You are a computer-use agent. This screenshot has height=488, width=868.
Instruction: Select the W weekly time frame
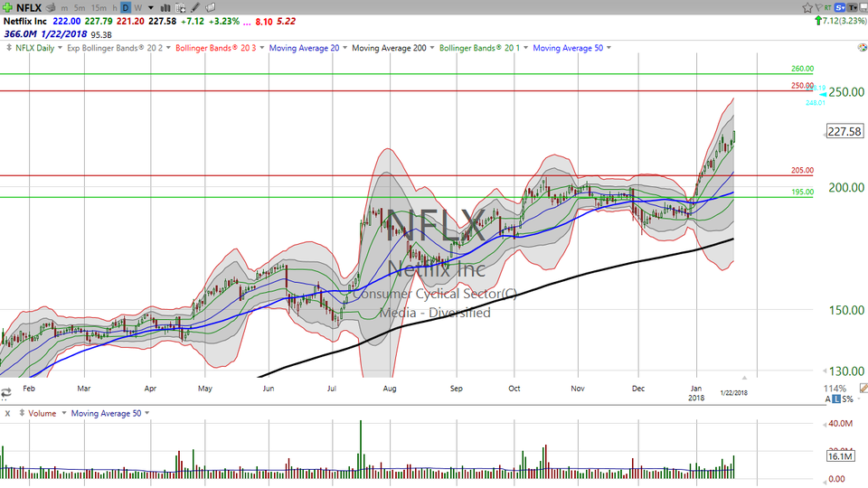137,8
